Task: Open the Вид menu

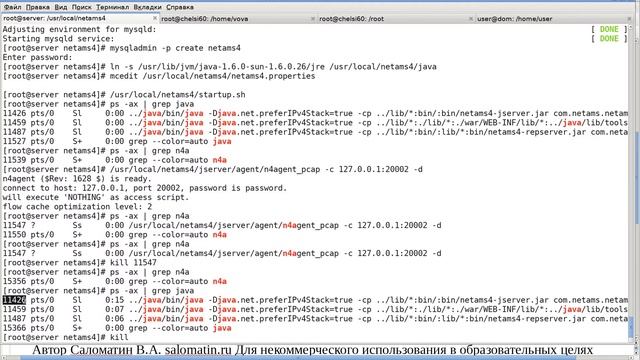Action: 60,7
